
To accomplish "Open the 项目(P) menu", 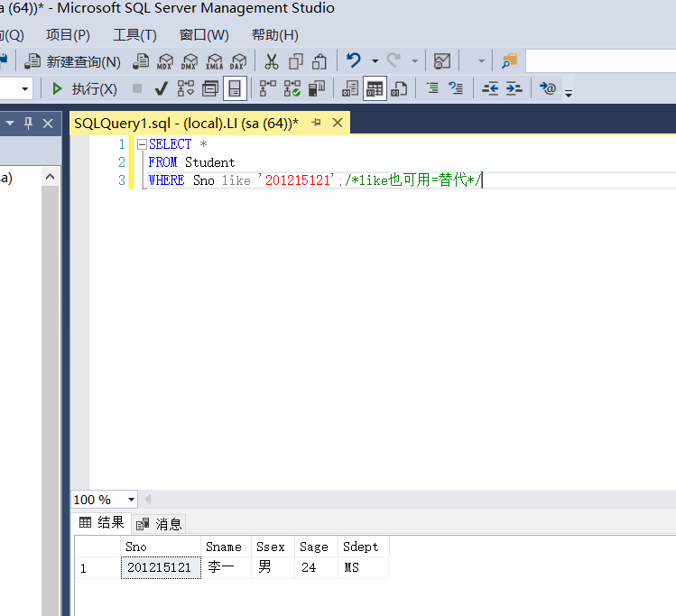I will (68, 35).
